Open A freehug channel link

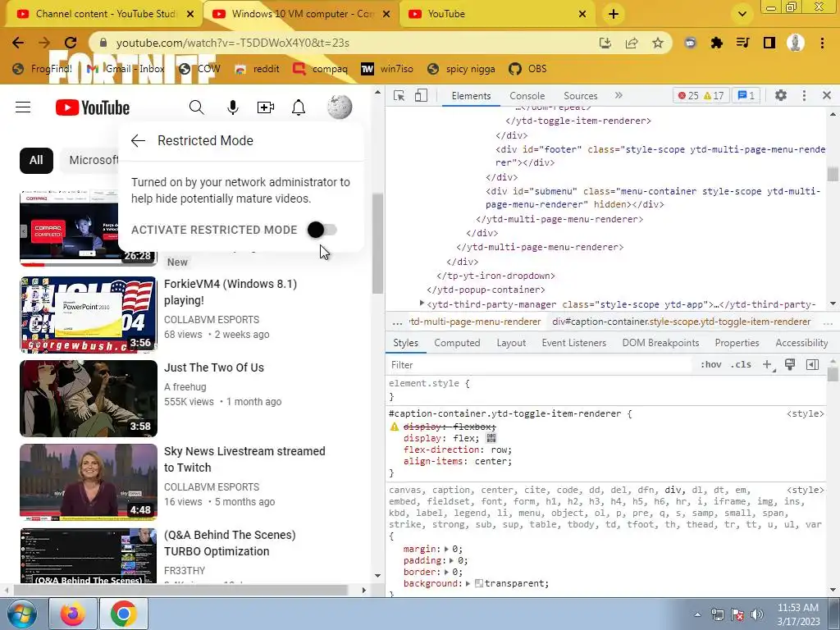point(185,387)
